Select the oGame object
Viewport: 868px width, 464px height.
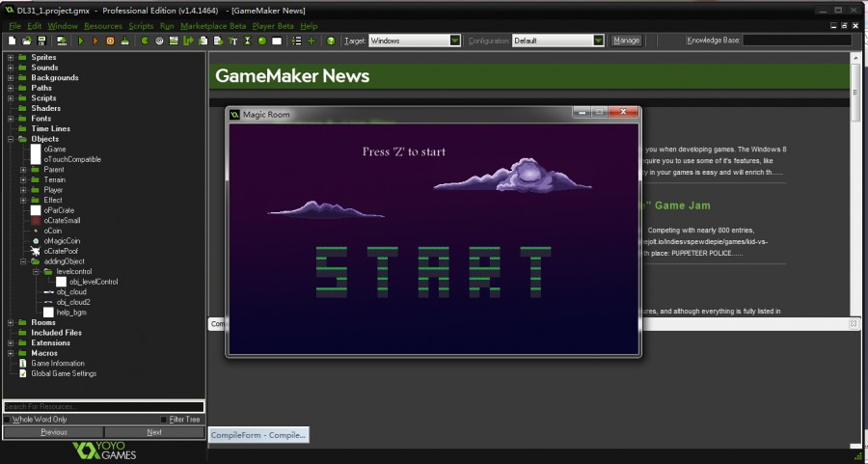pyautogui.click(x=55, y=150)
